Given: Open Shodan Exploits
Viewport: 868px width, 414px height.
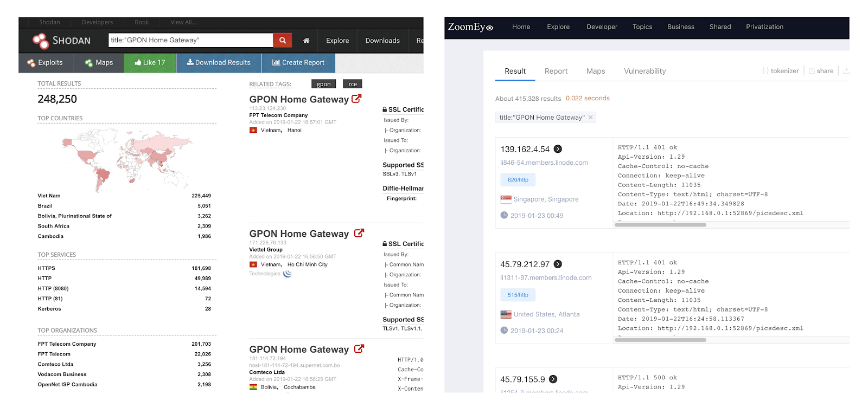Looking at the screenshot, I should [x=45, y=63].
